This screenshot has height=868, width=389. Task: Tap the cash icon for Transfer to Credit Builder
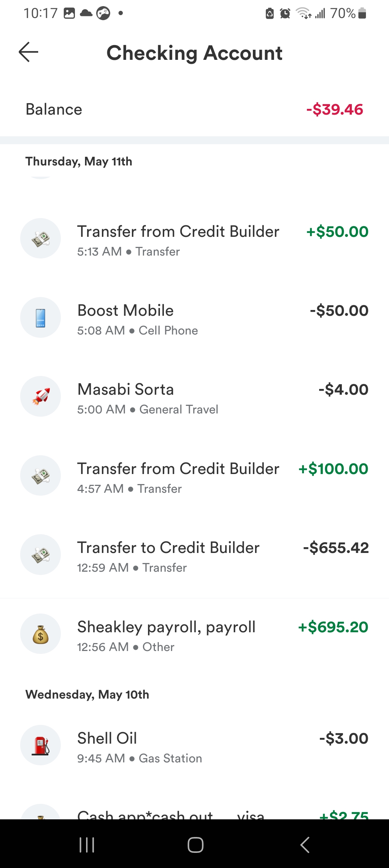point(40,555)
